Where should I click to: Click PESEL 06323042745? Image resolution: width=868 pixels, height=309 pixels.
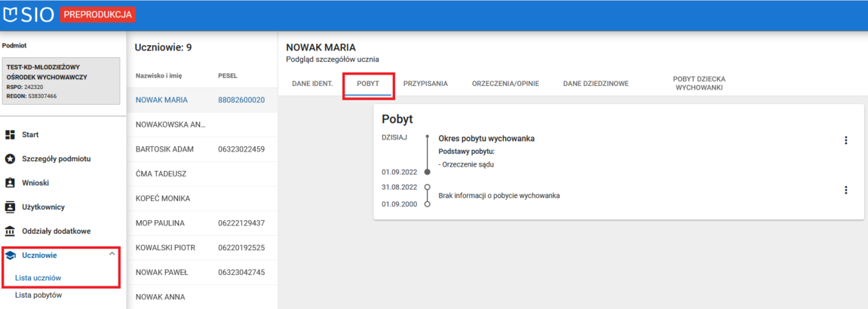point(241,272)
